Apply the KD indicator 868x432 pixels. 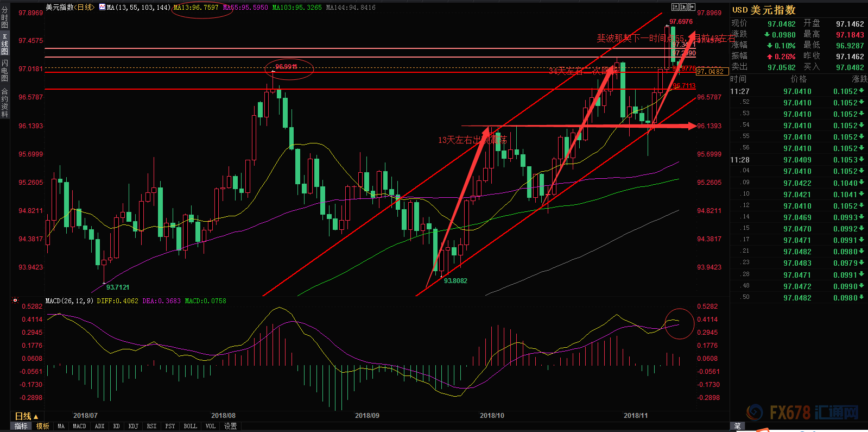116,427
